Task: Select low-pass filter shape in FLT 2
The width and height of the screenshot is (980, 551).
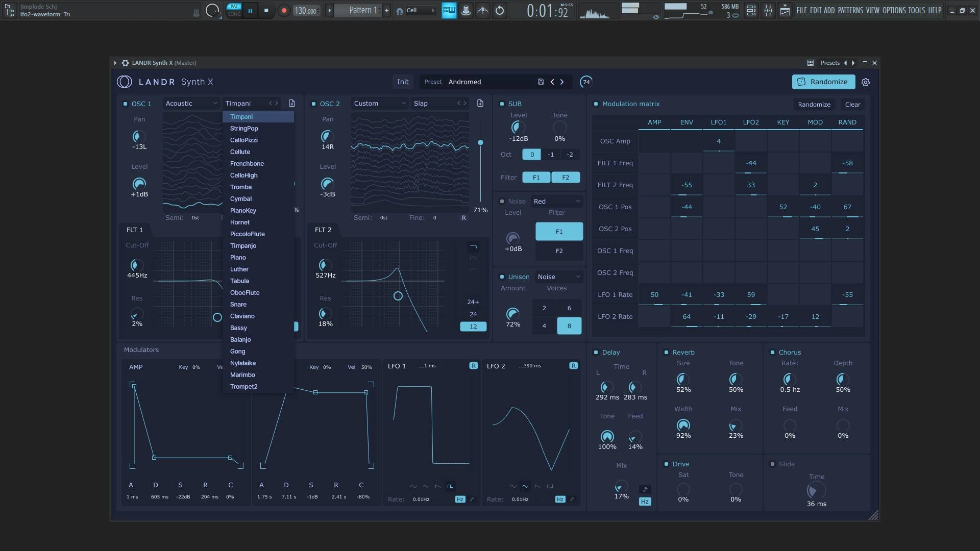Action: click(x=473, y=247)
